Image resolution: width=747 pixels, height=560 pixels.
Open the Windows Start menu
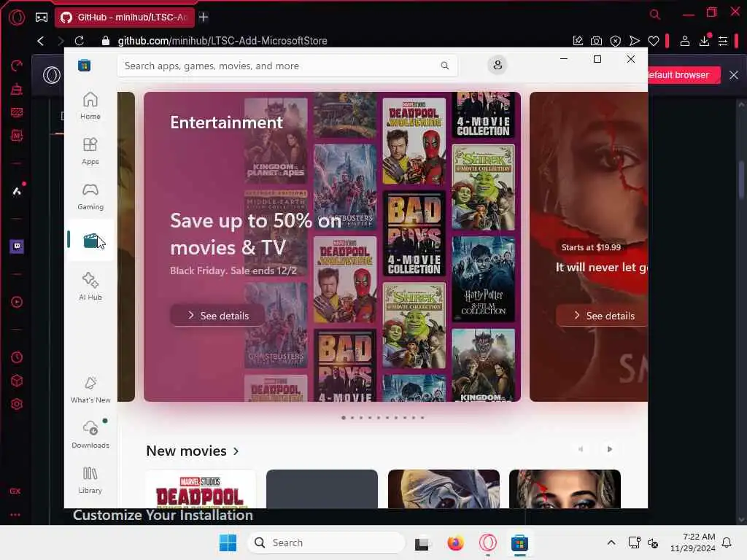click(x=228, y=542)
